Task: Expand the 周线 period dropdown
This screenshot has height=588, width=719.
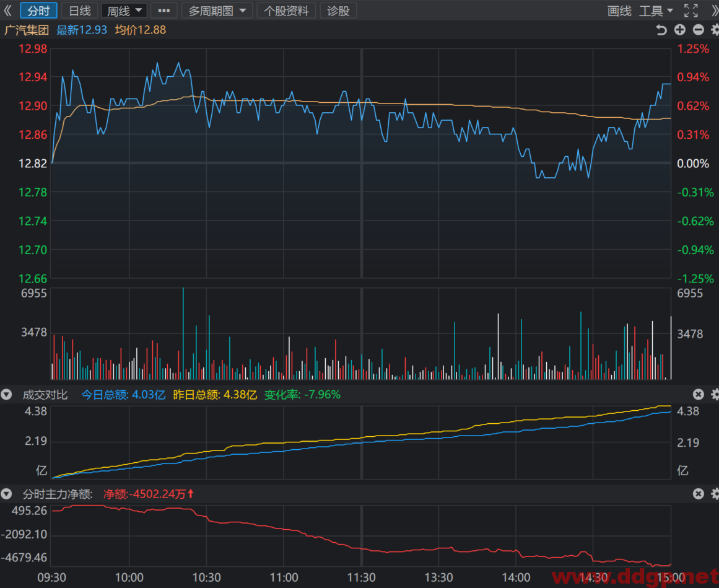Action: click(x=124, y=11)
